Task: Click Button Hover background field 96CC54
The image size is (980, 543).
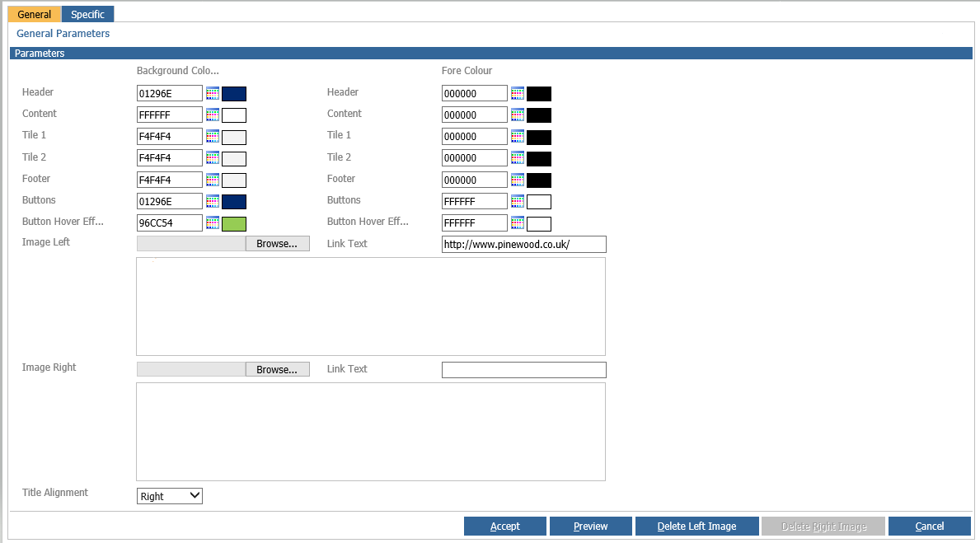Action: (x=169, y=223)
